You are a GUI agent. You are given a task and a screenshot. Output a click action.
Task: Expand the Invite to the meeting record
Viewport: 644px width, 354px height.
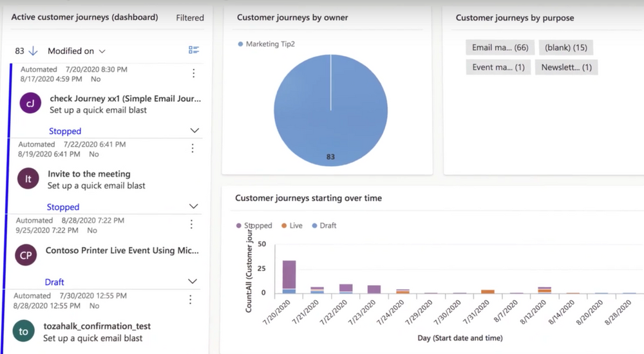click(194, 207)
